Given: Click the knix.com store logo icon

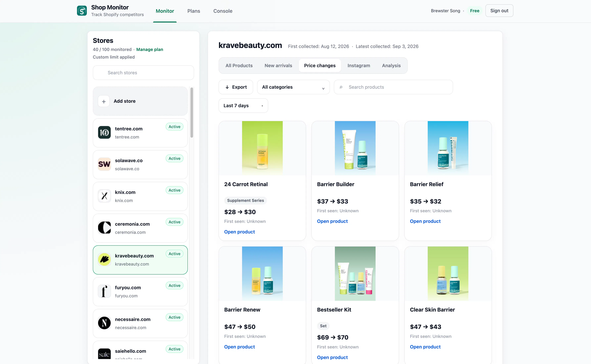Looking at the screenshot, I should [x=104, y=196].
